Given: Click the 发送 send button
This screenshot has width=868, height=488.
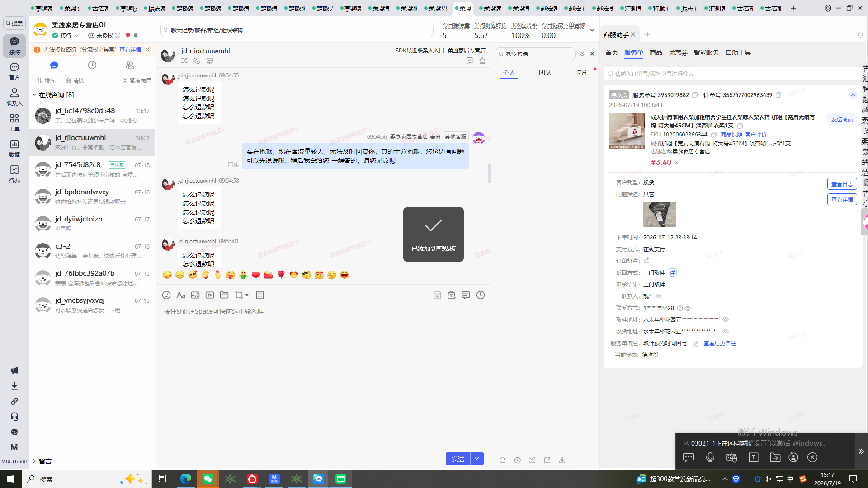Looking at the screenshot, I should (458, 459).
